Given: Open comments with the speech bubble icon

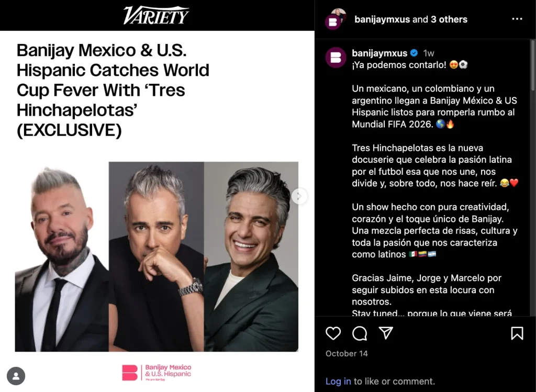Looking at the screenshot, I should coord(360,333).
